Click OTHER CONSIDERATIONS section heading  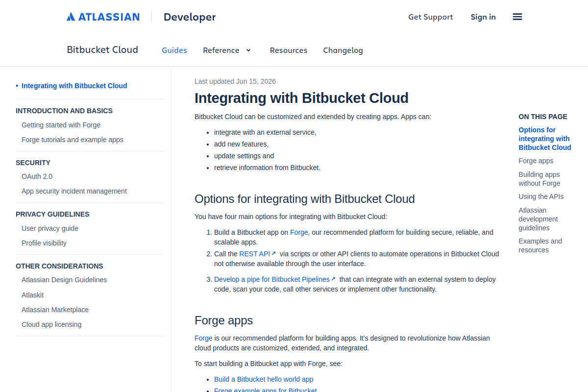[59, 266]
